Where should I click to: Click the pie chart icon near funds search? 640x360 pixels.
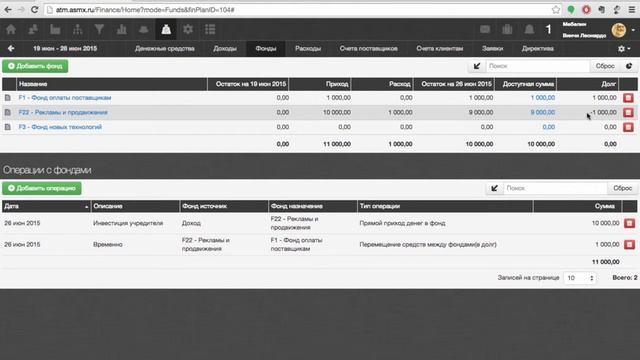pyautogui.click(x=629, y=66)
